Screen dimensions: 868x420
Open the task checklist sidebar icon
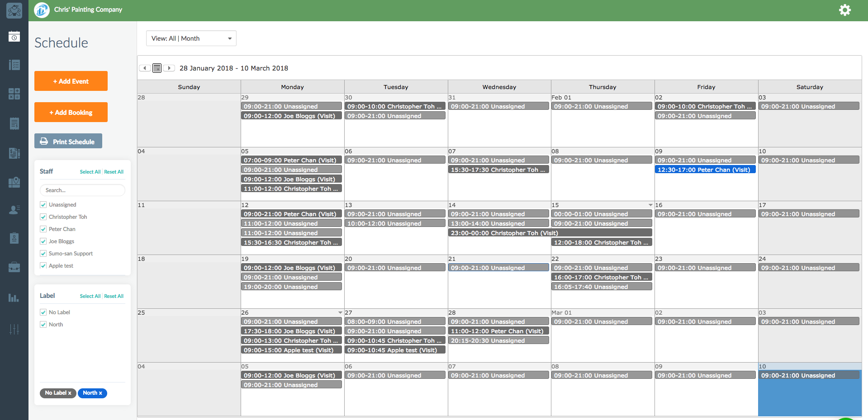click(14, 65)
